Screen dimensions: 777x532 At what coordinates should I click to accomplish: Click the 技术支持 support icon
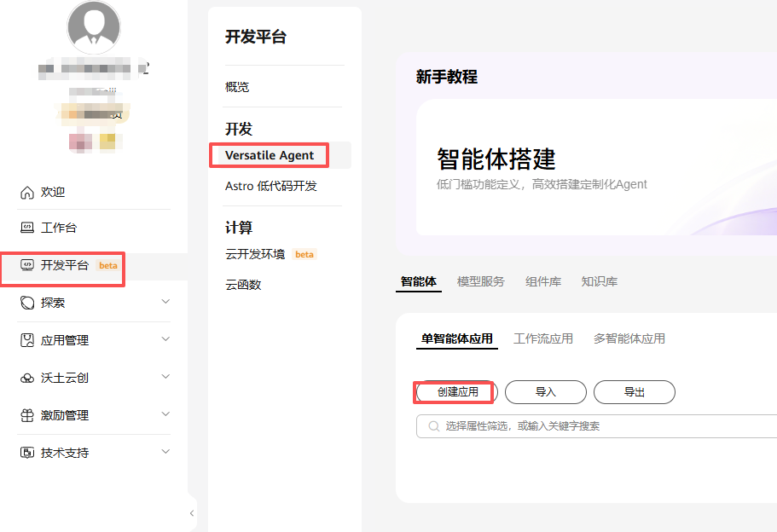pyautogui.click(x=25, y=453)
